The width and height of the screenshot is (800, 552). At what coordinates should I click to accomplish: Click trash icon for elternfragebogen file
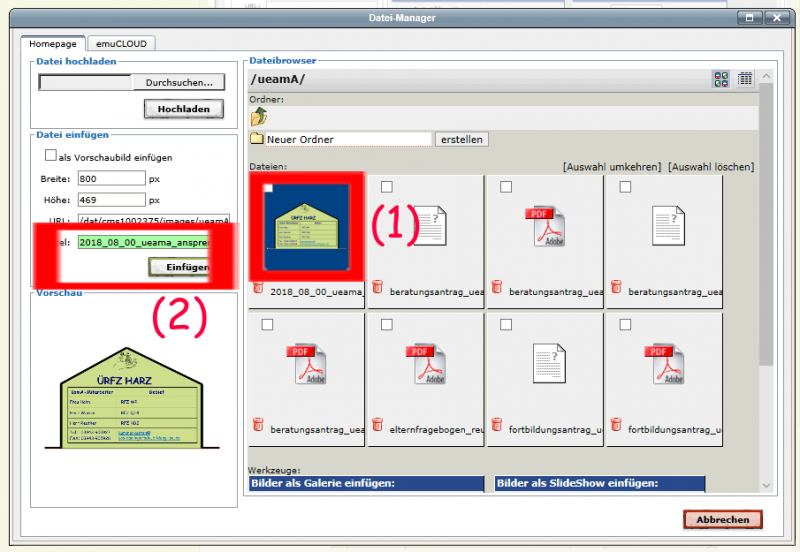(x=378, y=424)
